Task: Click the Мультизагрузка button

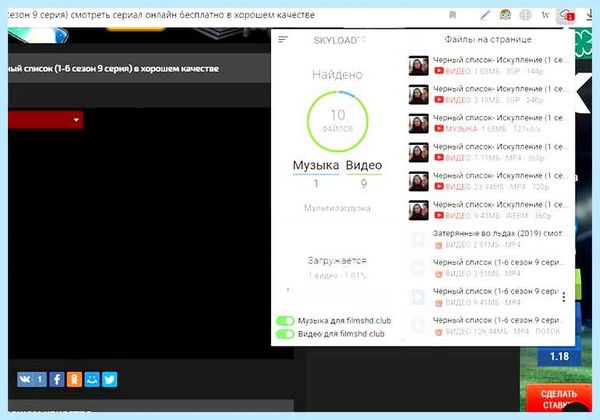Action: (337, 208)
